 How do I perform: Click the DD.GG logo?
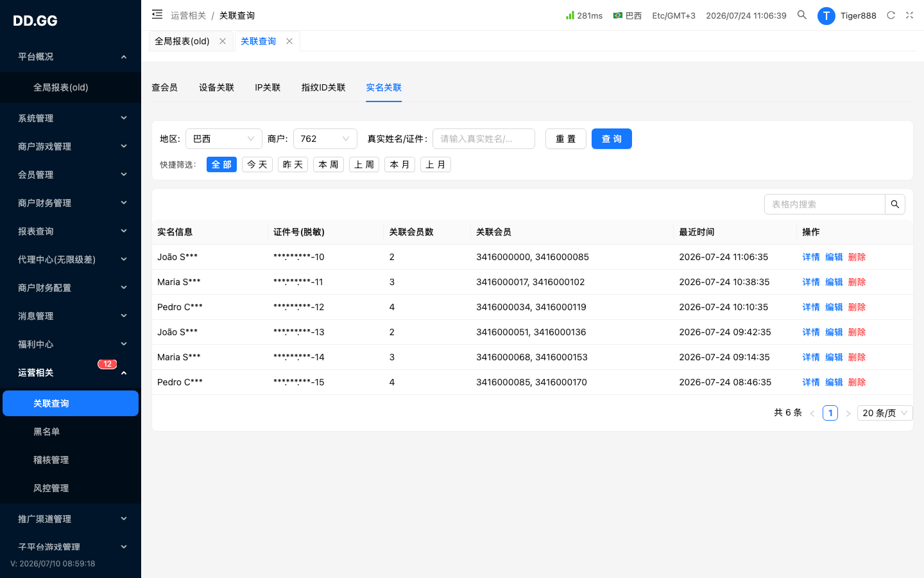[x=35, y=21]
